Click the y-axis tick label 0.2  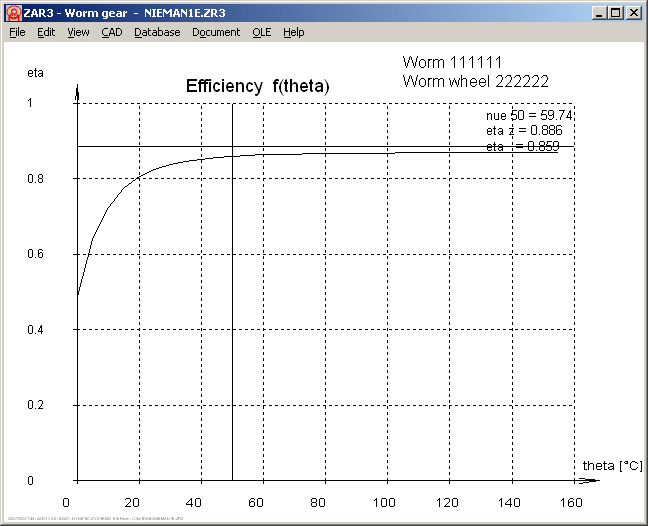tap(36, 405)
